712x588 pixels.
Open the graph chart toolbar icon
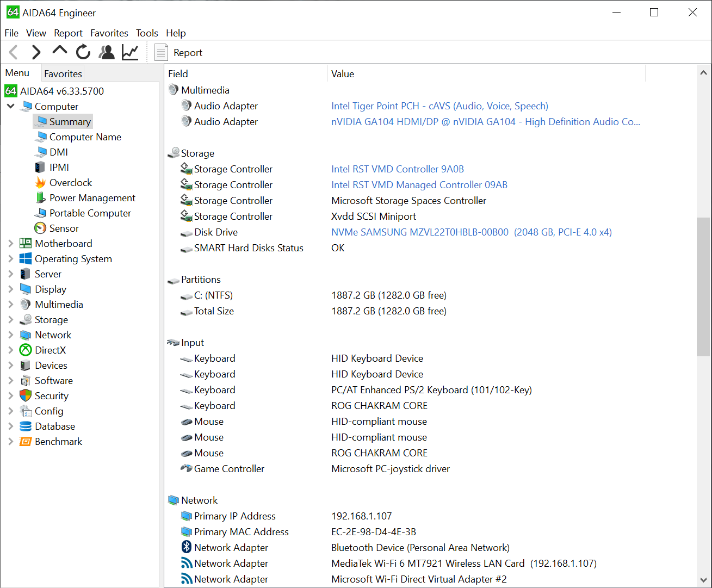[x=130, y=52]
